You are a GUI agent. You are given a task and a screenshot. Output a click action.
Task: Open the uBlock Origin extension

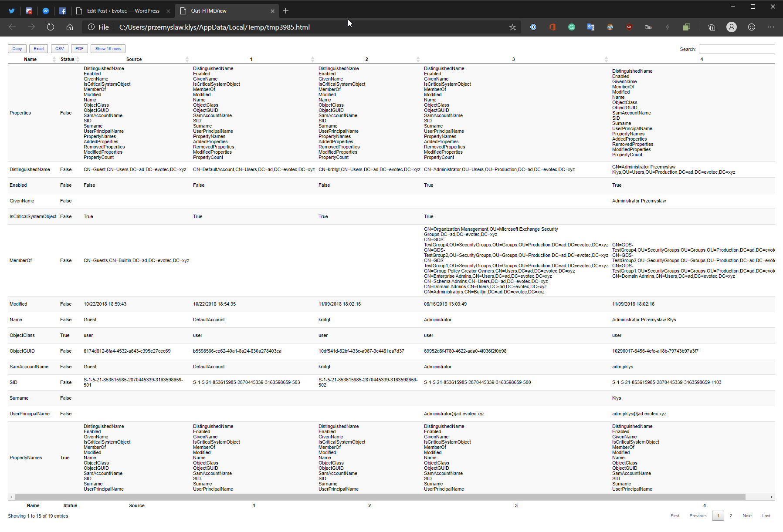click(x=629, y=27)
